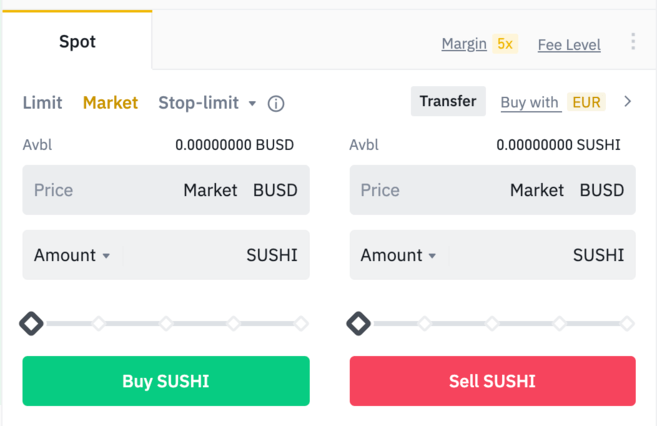Image resolution: width=657 pixels, height=426 pixels.
Task: Click the Margin link
Action: (464, 44)
